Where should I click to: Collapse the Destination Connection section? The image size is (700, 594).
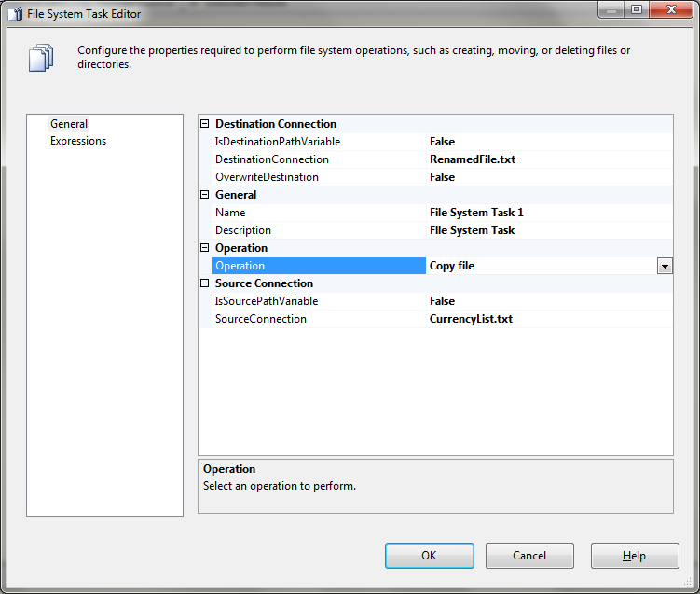pos(204,124)
